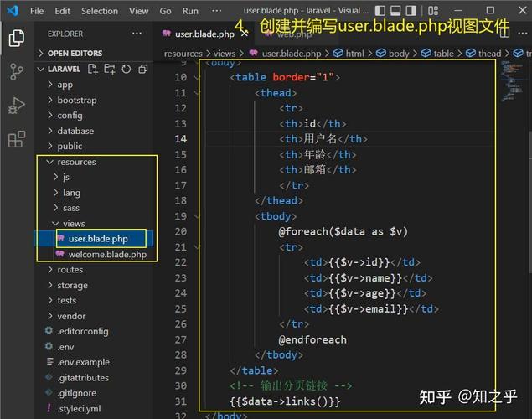The width and height of the screenshot is (532, 419).
Task: Click the views breadcrumb segment
Action: (x=225, y=54)
